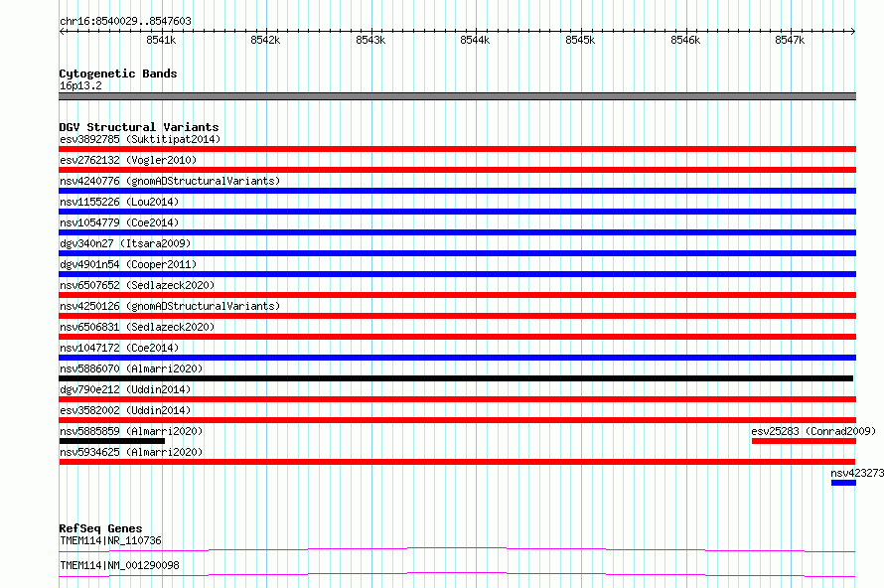Screen dimensions: 884x588
Task: Click the Cytogenetic Bands track title
Action: 118,73
